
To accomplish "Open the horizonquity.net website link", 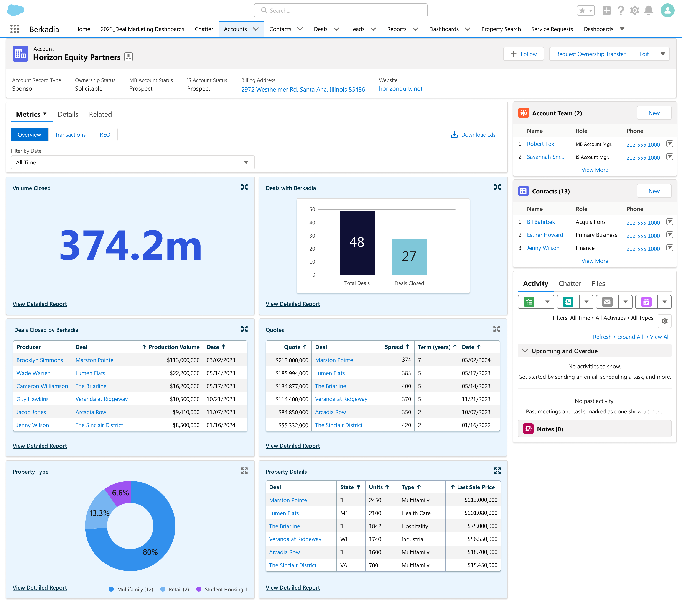I will tap(400, 88).
